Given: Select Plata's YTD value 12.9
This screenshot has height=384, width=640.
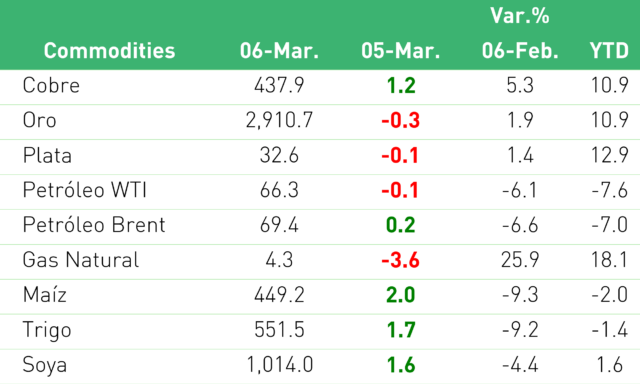Looking at the screenshot, I should [610, 155].
